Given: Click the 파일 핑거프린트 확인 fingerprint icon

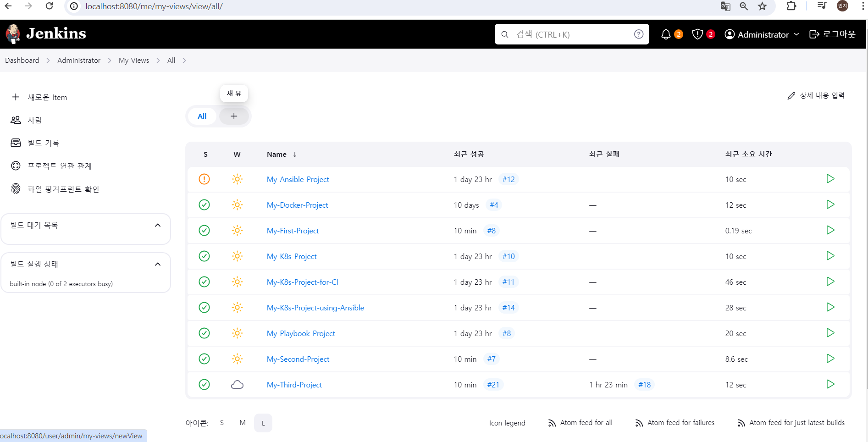Looking at the screenshot, I should [x=16, y=188].
